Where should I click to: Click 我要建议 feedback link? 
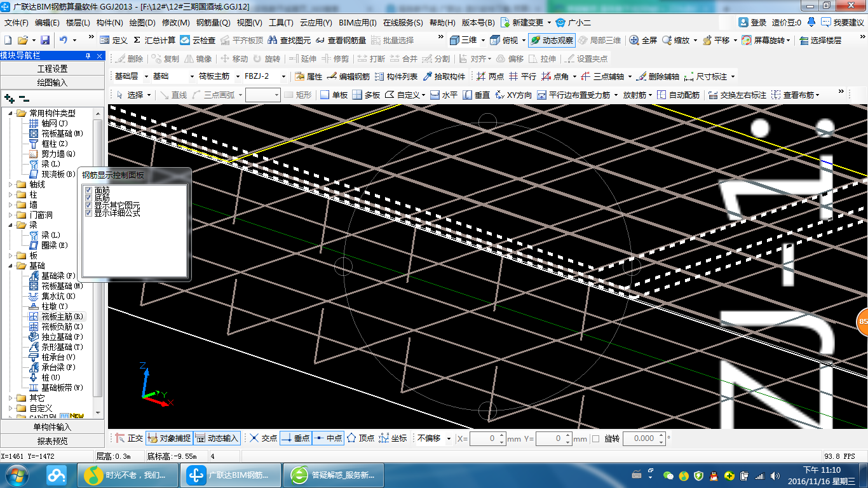[843, 22]
